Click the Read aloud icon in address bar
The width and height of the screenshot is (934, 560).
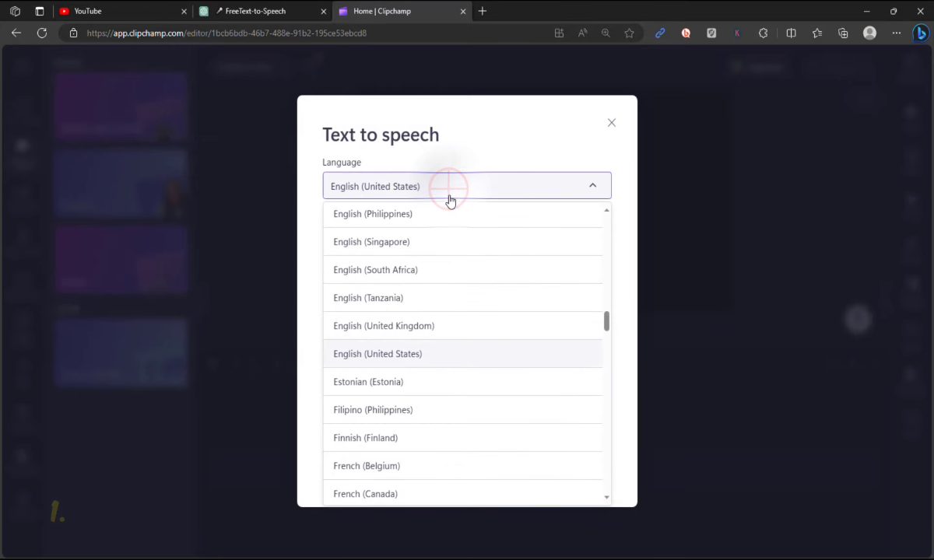582,33
